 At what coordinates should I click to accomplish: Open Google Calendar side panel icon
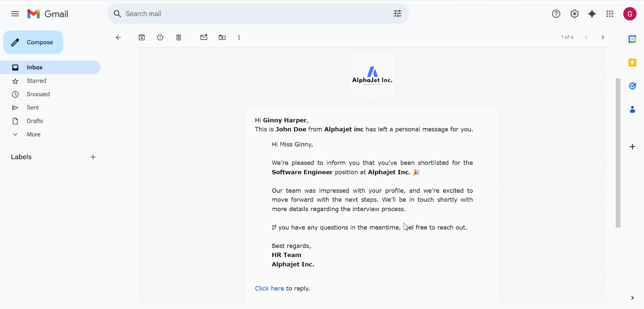tap(632, 39)
